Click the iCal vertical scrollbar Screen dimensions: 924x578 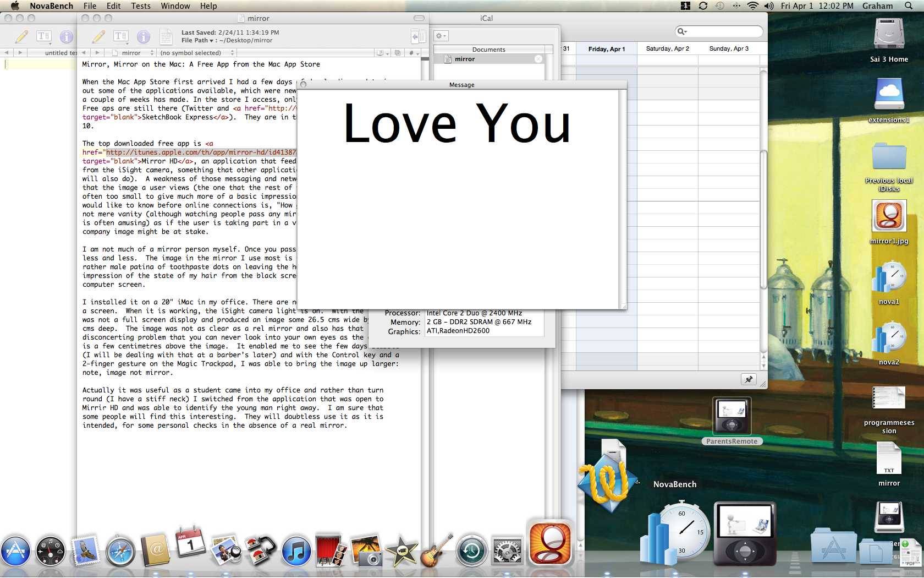point(763,219)
